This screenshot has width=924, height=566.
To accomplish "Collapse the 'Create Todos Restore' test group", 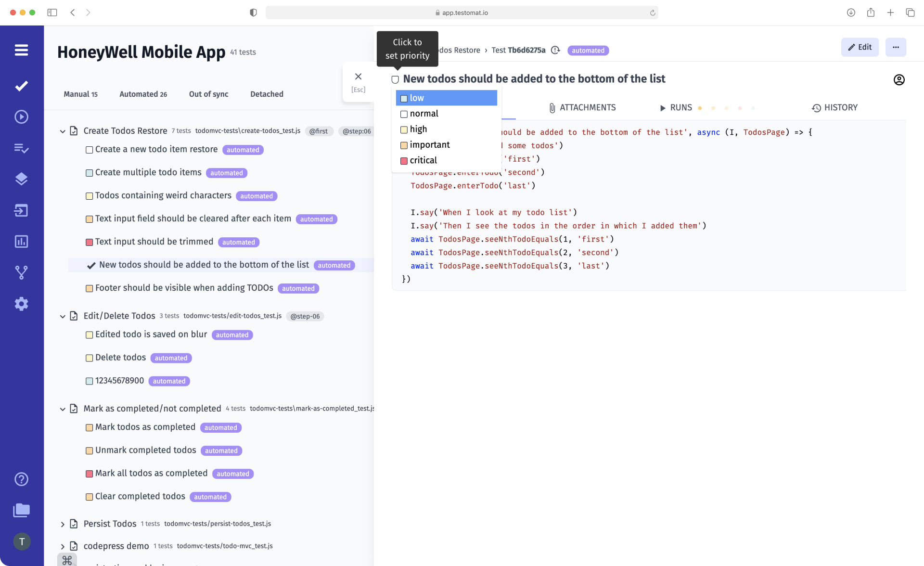I will pos(63,130).
